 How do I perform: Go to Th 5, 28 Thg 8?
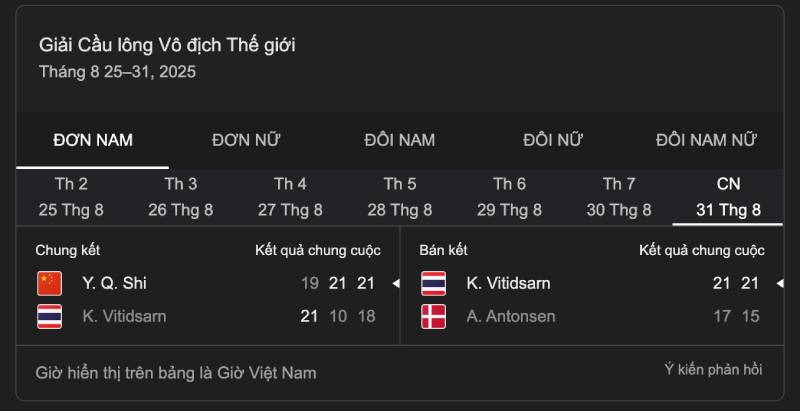tap(400, 197)
